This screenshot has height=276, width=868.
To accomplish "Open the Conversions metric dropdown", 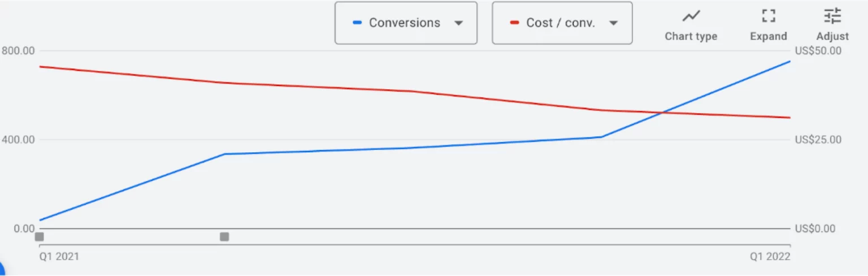I will click(x=406, y=23).
